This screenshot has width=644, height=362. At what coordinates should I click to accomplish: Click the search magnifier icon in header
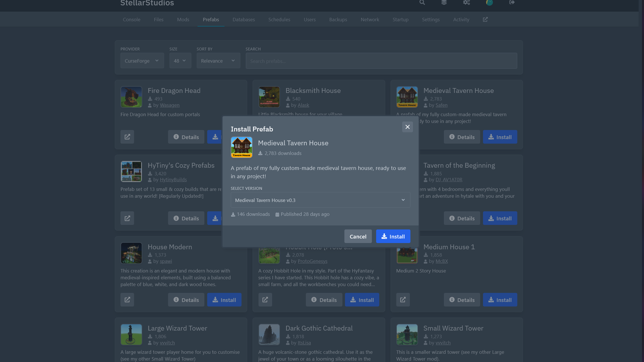pyautogui.click(x=422, y=3)
